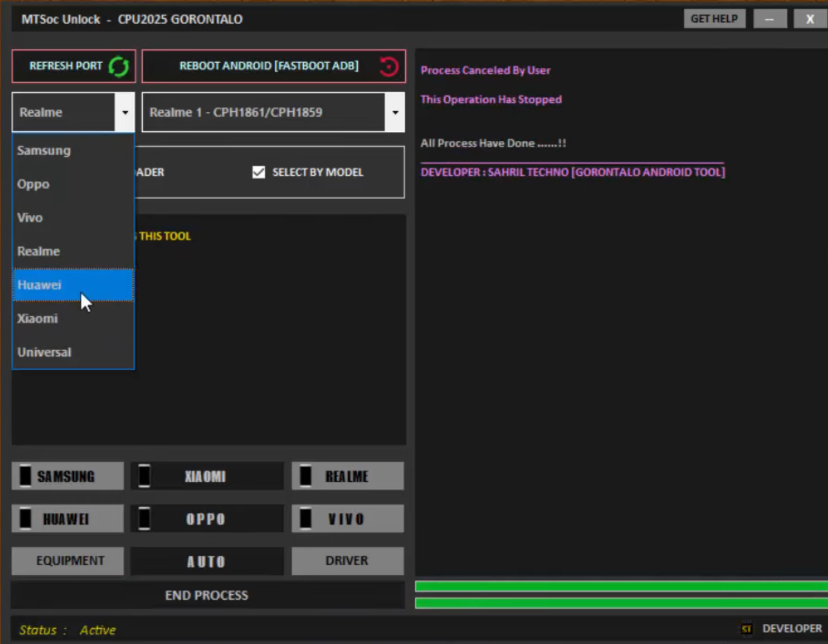The height and width of the screenshot is (644, 828).
Task: Click the phone icon on the SAMSUNG button
Action: (x=25, y=476)
